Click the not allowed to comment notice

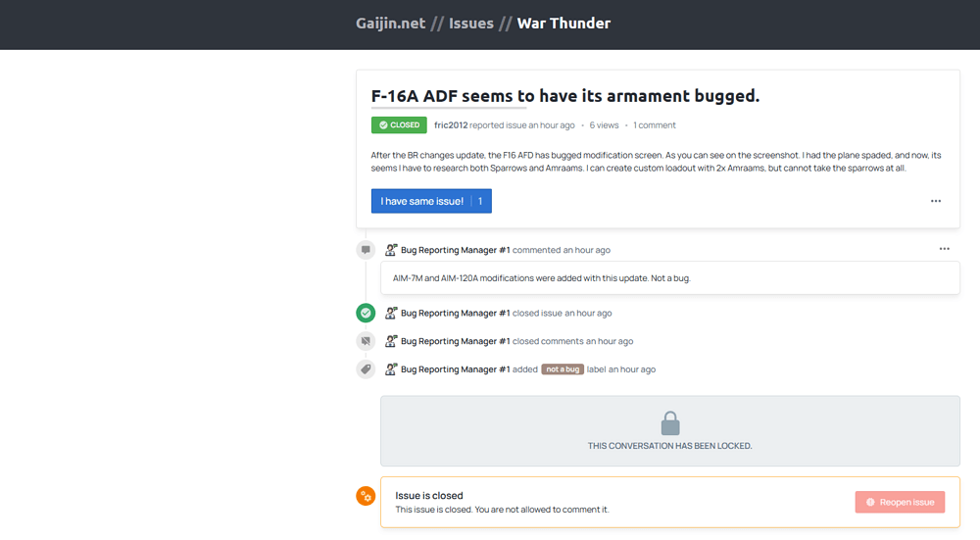502,510
